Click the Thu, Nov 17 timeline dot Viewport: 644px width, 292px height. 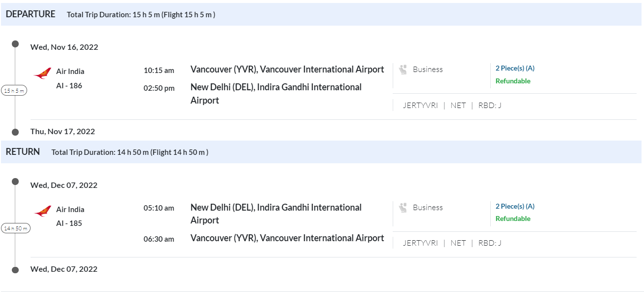pos(15,132)
